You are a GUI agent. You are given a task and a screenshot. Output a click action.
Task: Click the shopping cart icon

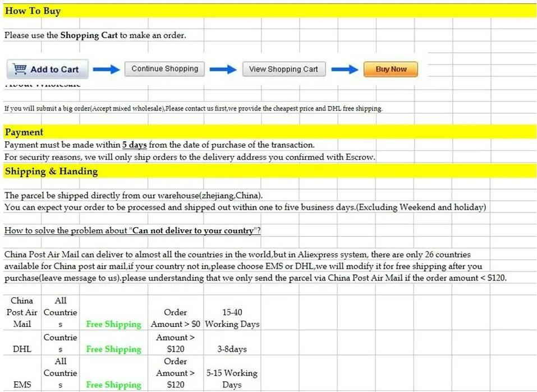coord(20,69)
